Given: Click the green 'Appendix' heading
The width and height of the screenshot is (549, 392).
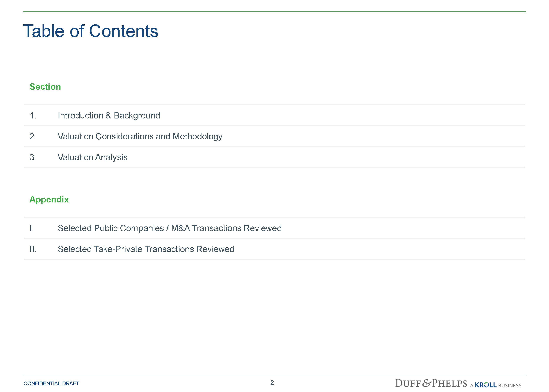Looking at the screenshot, I should 49,200.
